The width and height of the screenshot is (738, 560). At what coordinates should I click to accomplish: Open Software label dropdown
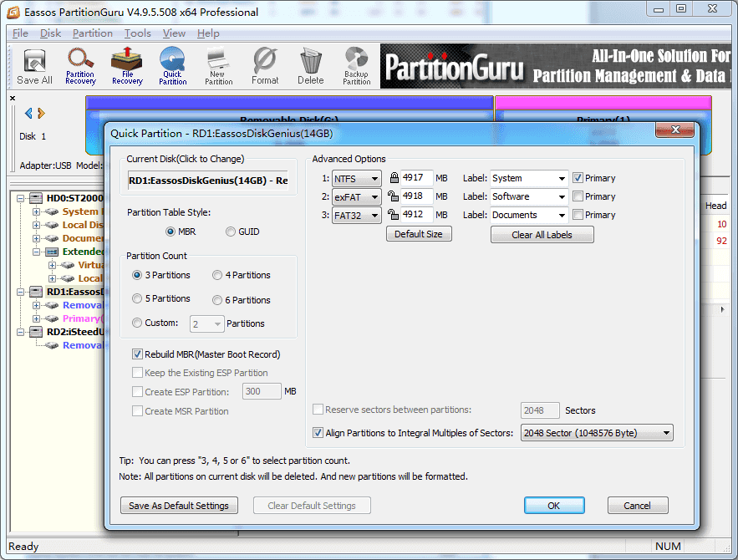tap(562, 196)
